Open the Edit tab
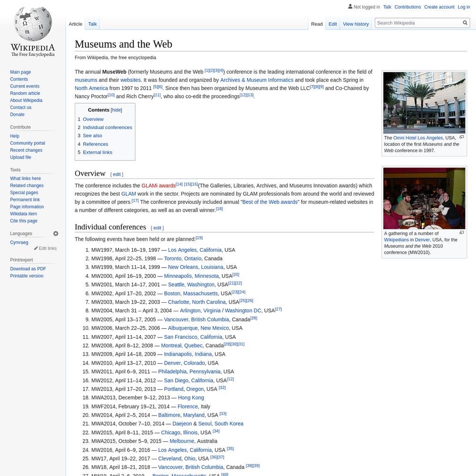The height and width of the screenshot is (476, 476). [x=332, y=24]
